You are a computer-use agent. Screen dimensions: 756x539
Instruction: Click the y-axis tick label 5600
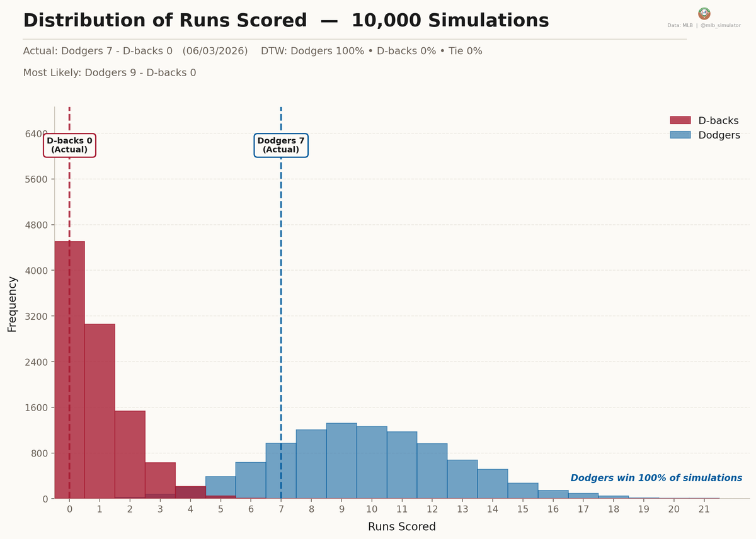tap(36, 179)
